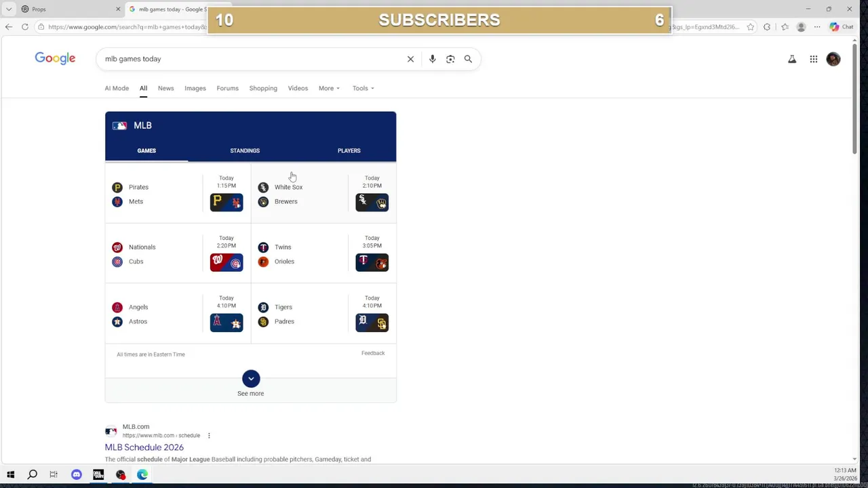The width and height of the screenshot is (868, 488).
Task: Select the GAMES tab in MLB panel
Action: pyautogui.click(x=146, y=150)
